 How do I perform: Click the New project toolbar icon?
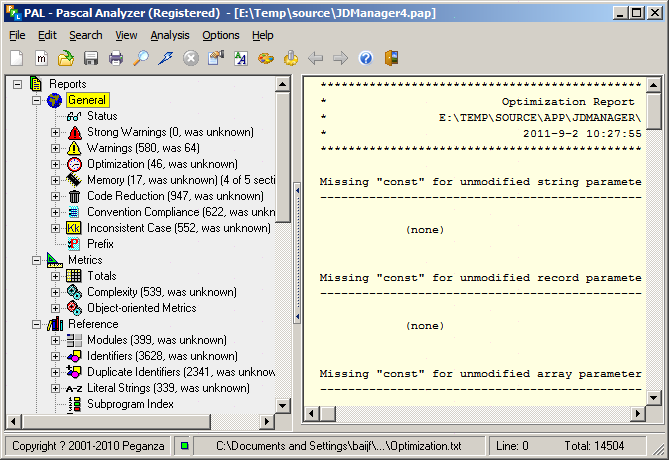pyautogui.click(x=17, y=58)
